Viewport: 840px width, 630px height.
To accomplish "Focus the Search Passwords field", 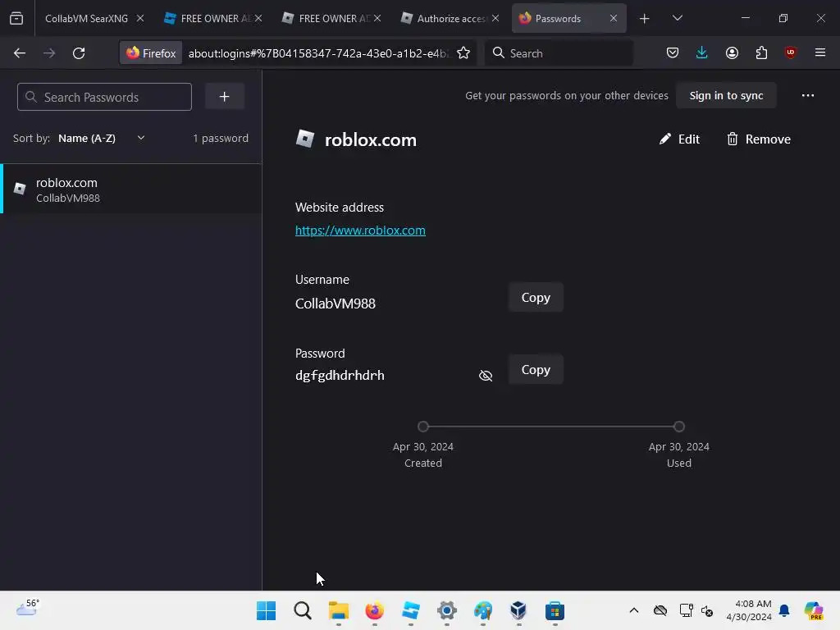I will 104,97.
